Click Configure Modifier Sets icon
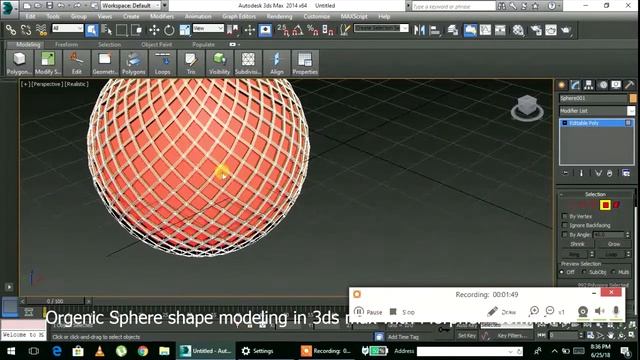The image size is (640, 360). 626,173
